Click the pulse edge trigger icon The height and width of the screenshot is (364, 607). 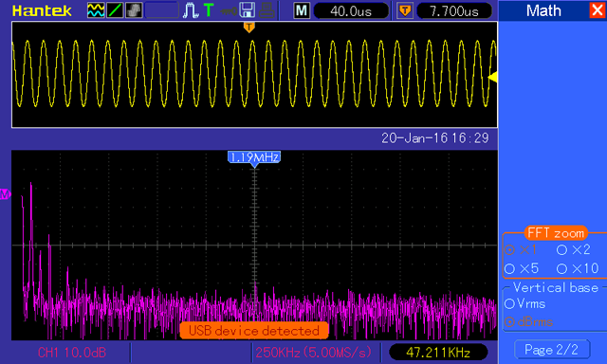click(191, 10)
